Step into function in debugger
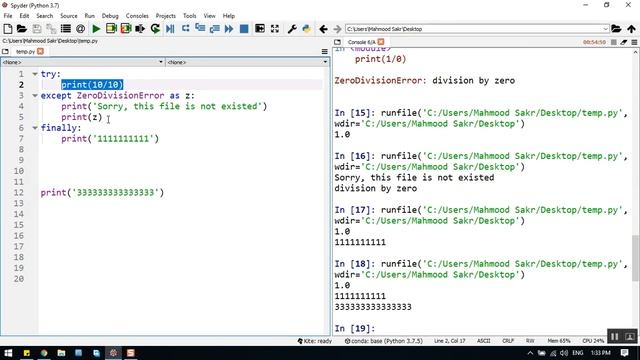640x360 pixels. point(200,29)
